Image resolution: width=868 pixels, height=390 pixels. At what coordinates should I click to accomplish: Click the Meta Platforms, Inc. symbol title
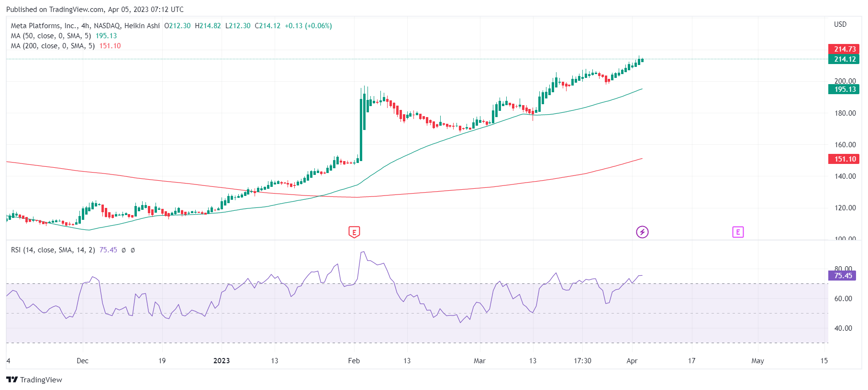(x=85, y=26)
